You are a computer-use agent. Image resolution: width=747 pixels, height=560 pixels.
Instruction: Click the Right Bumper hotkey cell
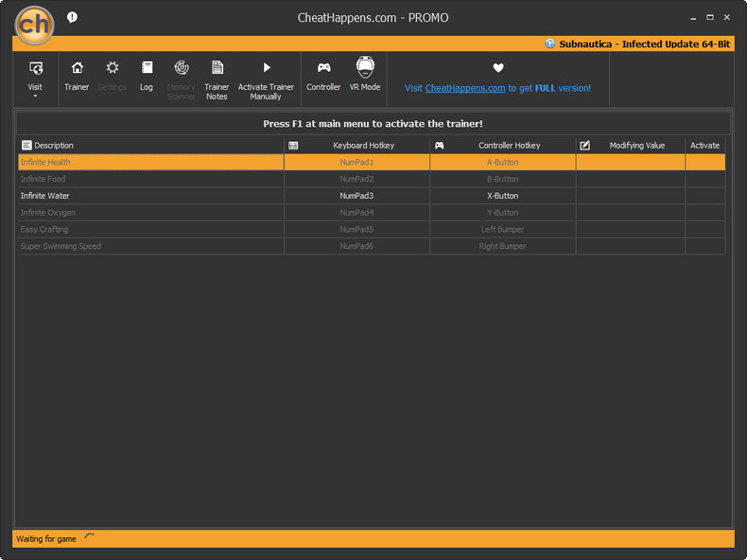(x=503, y=246)
